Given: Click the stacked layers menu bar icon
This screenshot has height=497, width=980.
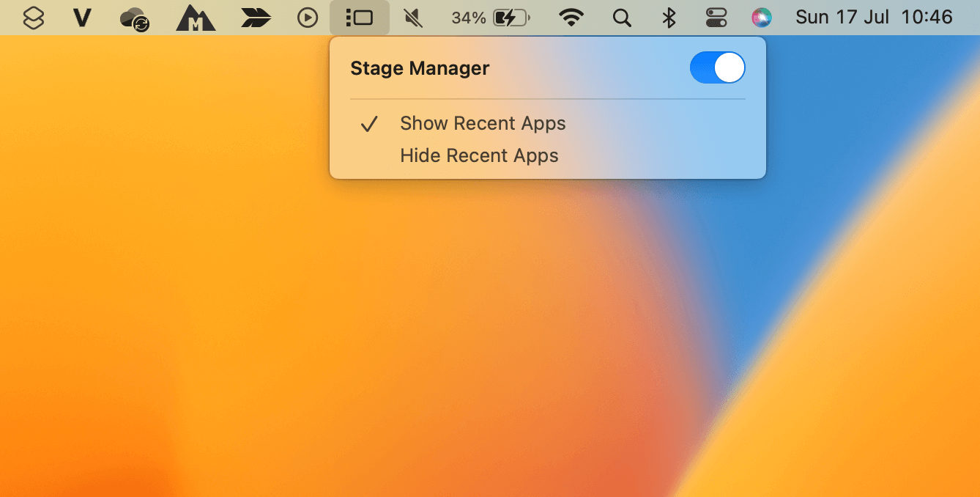Looking at the screenshot, I should (x=32, y=17).
